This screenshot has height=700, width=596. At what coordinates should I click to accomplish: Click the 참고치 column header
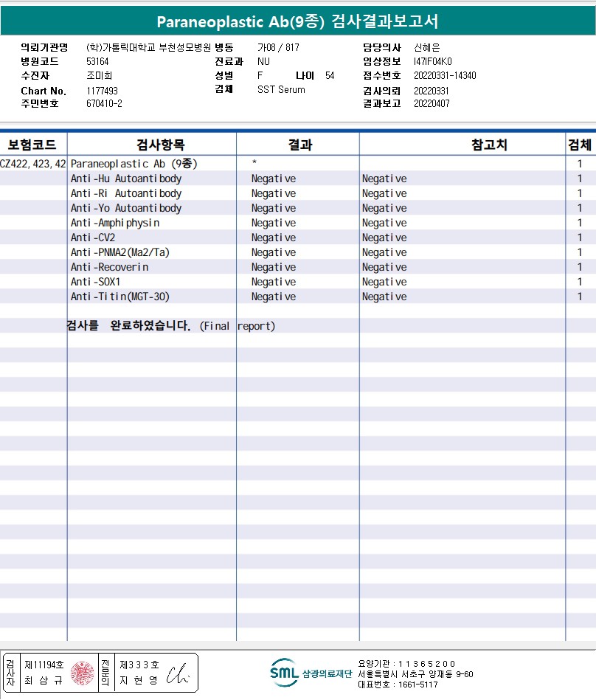489,145
